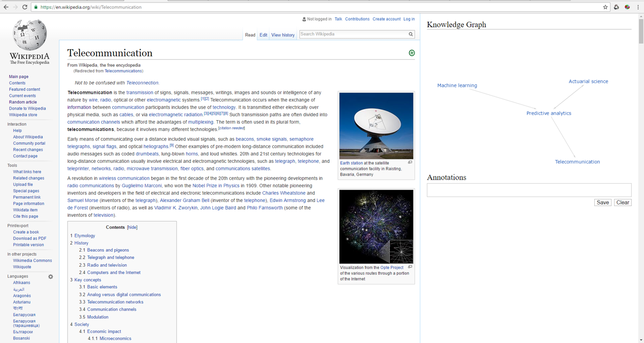Hide the Contents table
Screen dimensions: 644x343
pyautogui.click(x=132, y=227)
